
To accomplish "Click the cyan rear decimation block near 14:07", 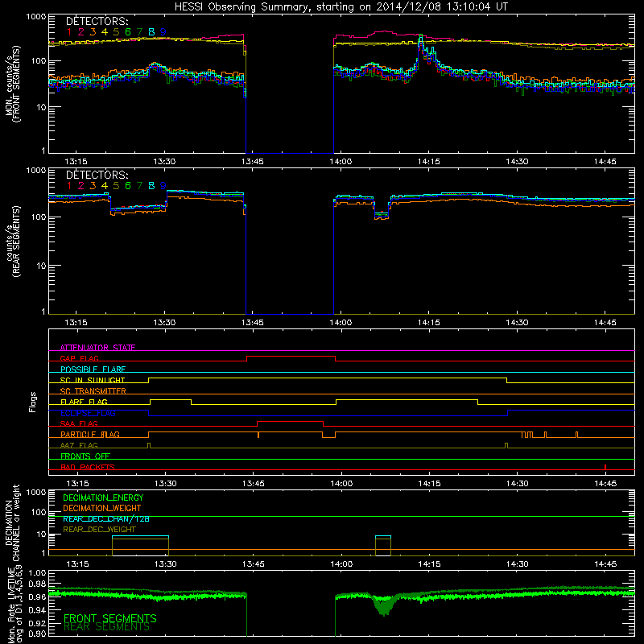I will 383,537.
